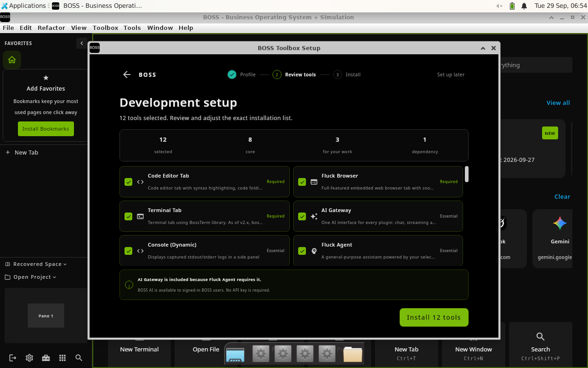Open the File menu
The image size is (588, 368).
point(8,28)
